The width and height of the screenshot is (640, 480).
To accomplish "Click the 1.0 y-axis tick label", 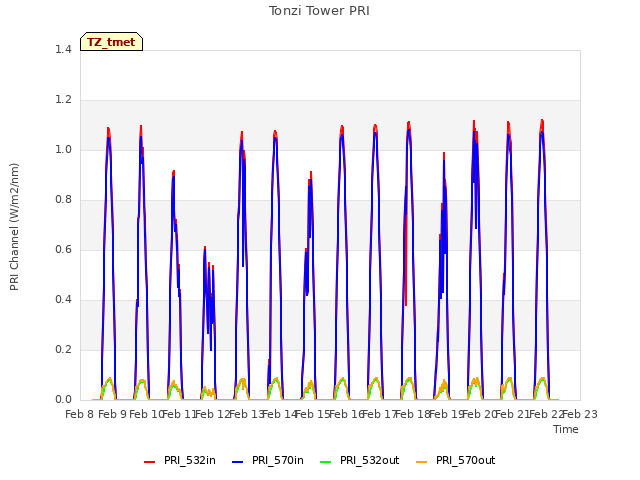I will [63, 150].
